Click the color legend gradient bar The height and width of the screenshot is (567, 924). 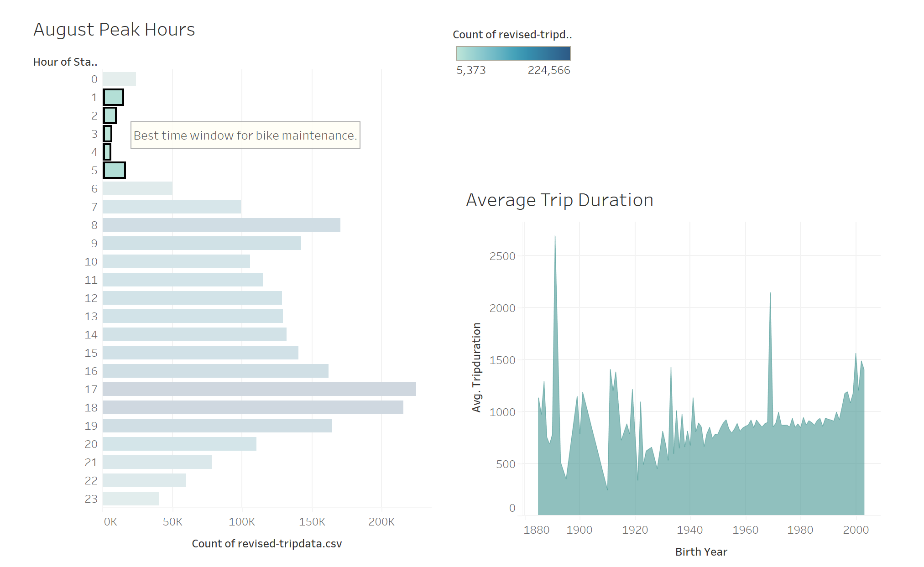[x=512, y=53]
